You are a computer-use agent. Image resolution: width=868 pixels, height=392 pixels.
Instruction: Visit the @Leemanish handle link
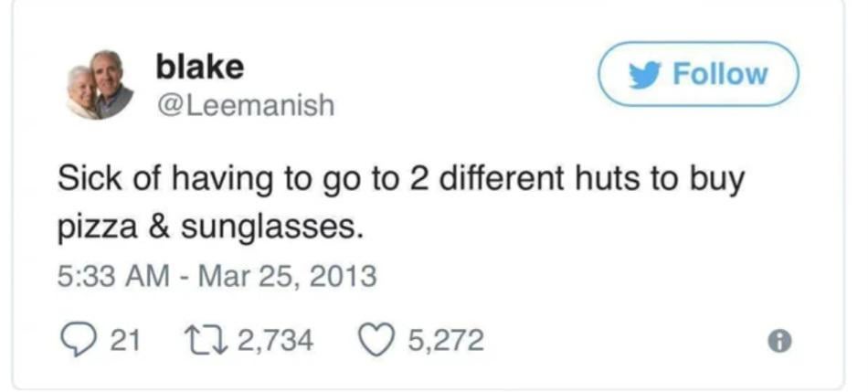[245, 106]
